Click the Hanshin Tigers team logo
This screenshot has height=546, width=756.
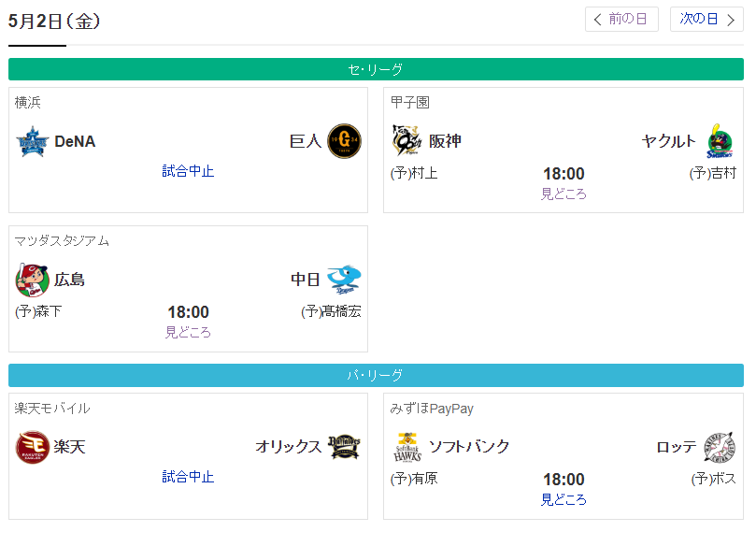(407, 140)
